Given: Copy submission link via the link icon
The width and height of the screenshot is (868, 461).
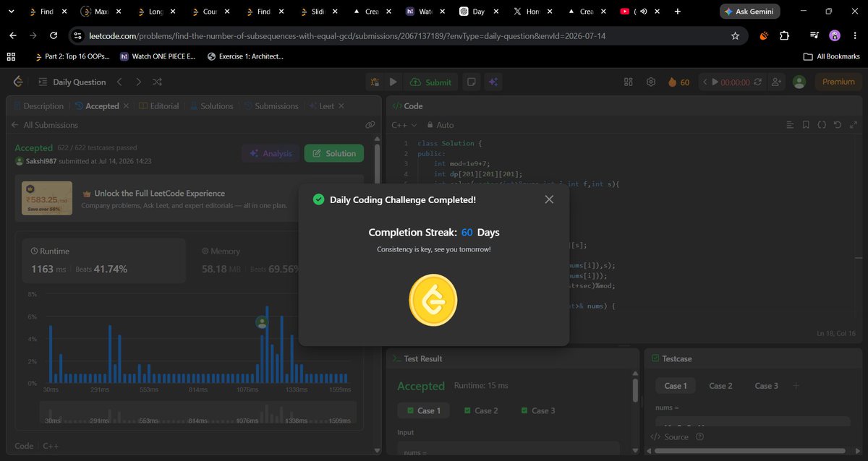Looking at the screenshot, I should click(x=370, y=125).
